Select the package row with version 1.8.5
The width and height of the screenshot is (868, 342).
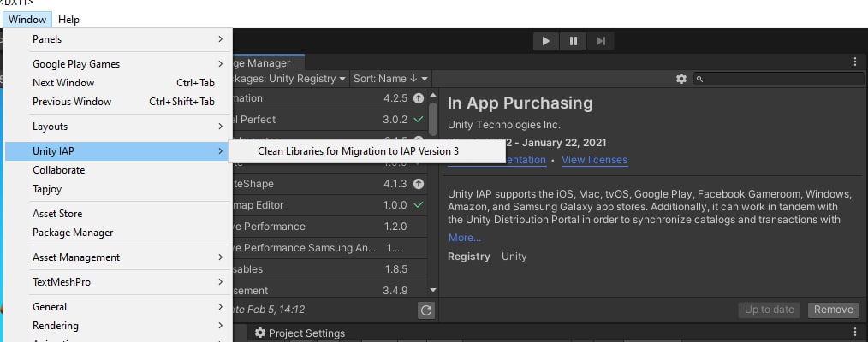[x=330, y=269]
